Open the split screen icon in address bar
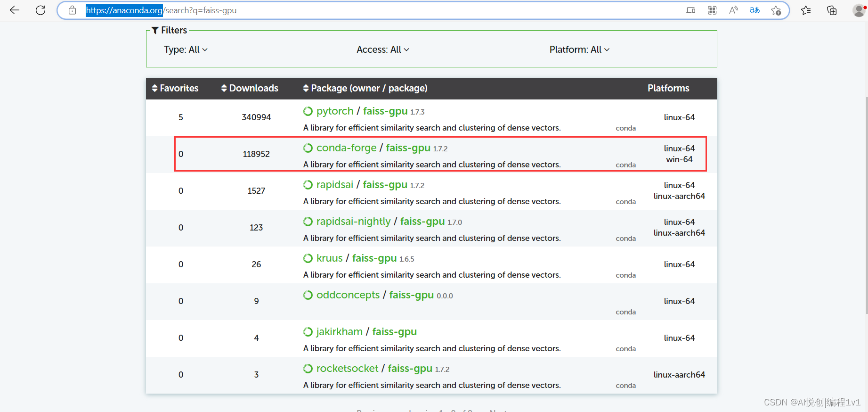 [690, 10]
